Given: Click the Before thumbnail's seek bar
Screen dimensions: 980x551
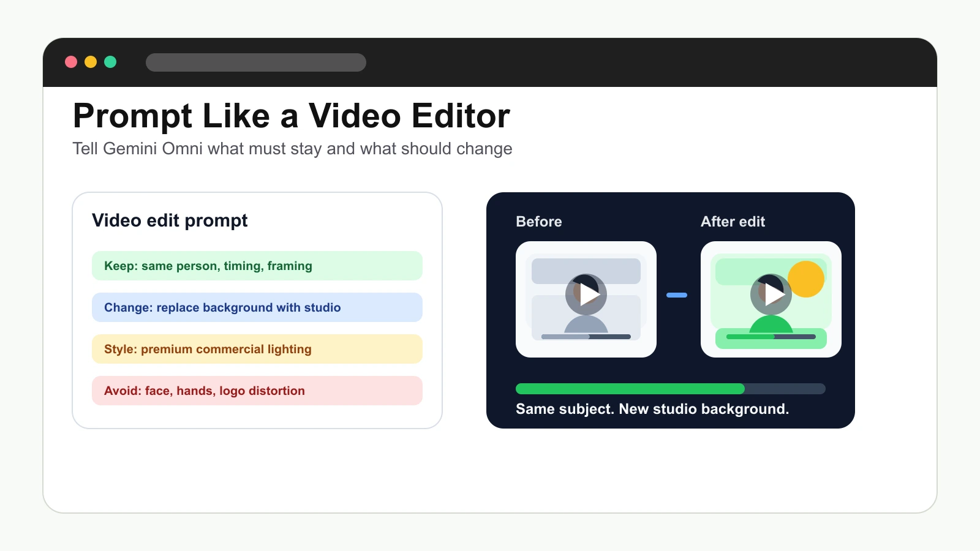Looking at the screenshot, I should (586, 337).
